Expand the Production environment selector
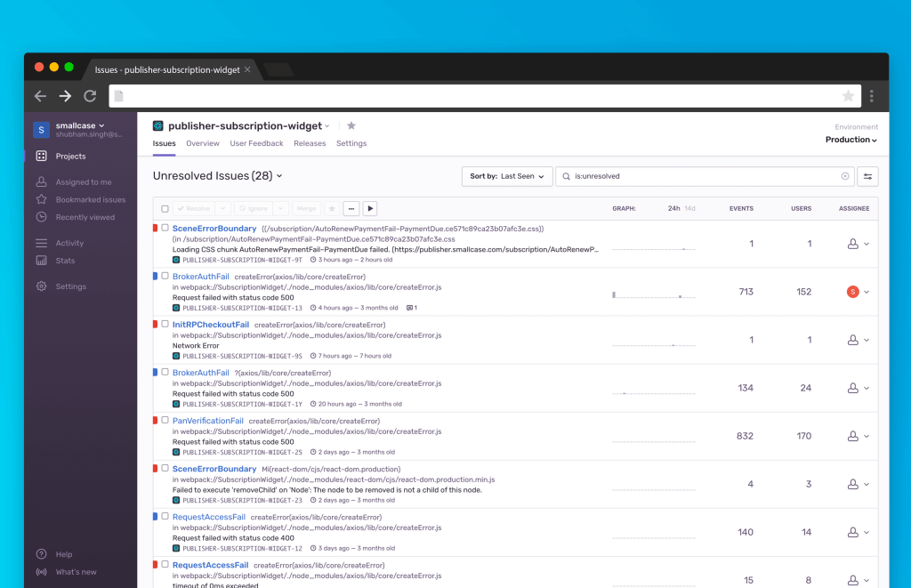This screenshot has width=911, height=588. [x=851, y=140]
